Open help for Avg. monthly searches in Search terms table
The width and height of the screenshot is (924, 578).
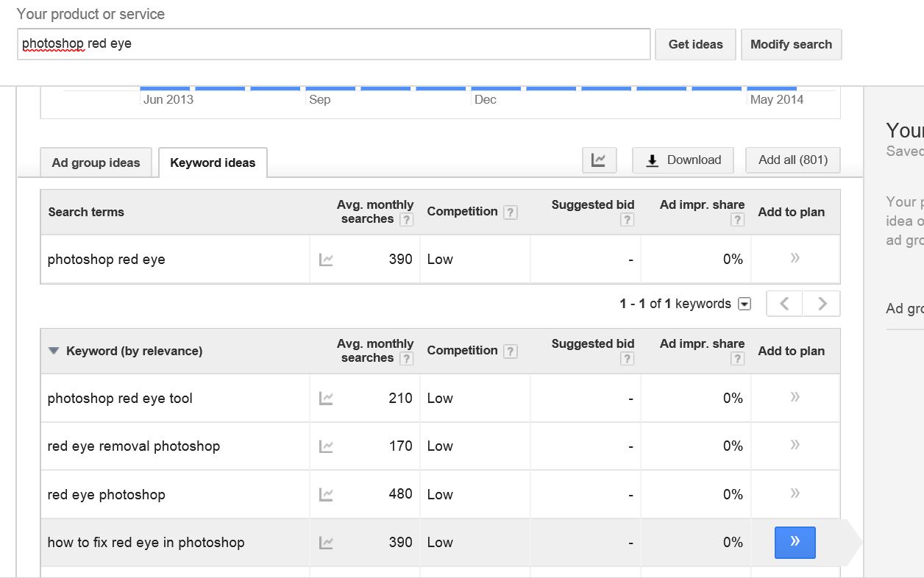pyautogui.click(x=406, y=220)
